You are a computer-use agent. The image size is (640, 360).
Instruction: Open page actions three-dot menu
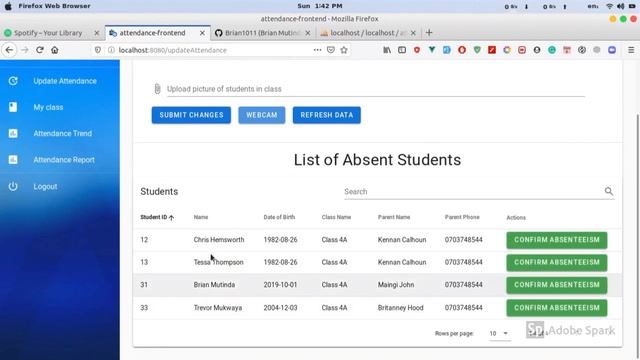click(x=317, y=50)
